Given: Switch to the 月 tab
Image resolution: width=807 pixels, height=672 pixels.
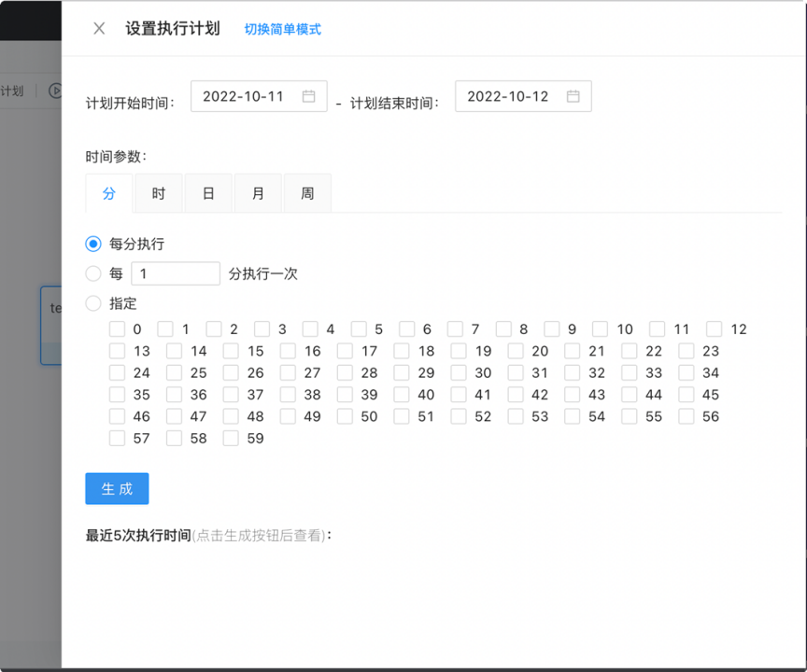Looking at the screenshot, I should [258, 193].
